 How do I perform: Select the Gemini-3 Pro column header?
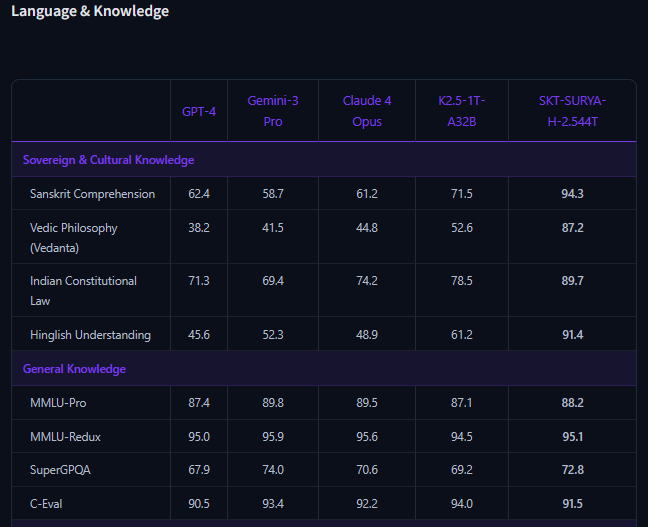click(273, 111)
